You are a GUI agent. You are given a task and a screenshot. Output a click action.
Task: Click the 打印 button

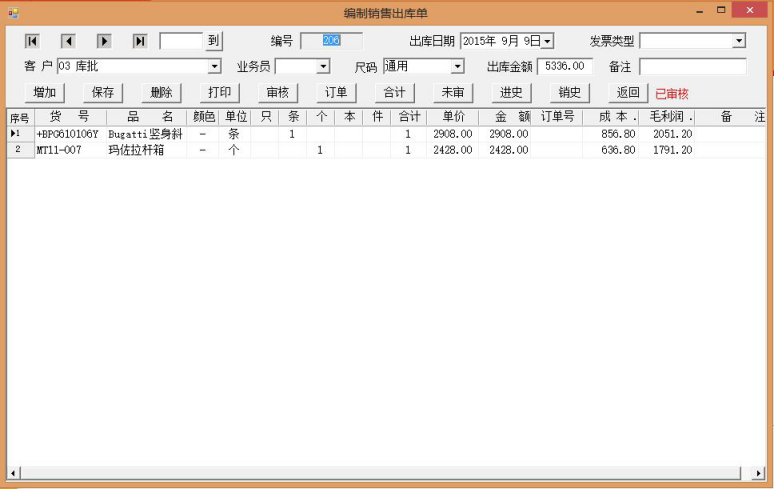219,93
